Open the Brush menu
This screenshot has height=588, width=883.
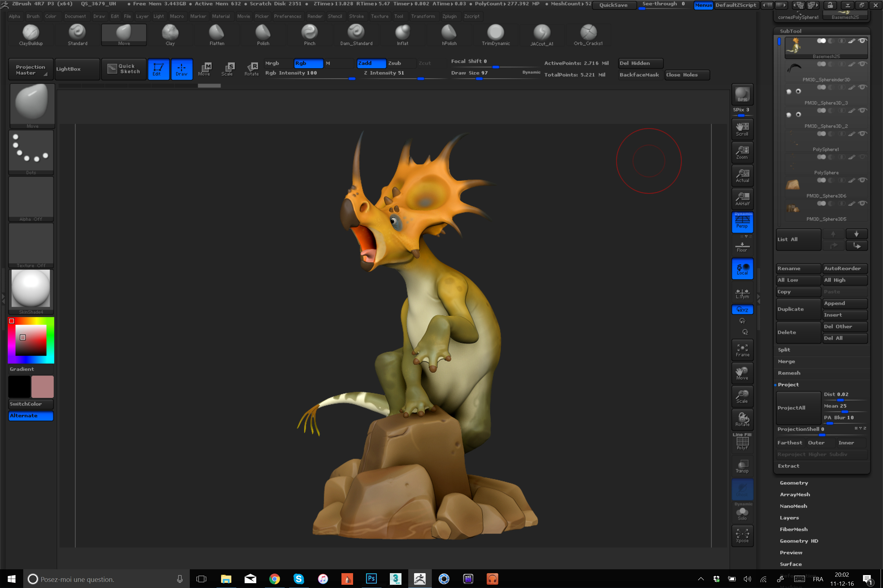[33, 16]
